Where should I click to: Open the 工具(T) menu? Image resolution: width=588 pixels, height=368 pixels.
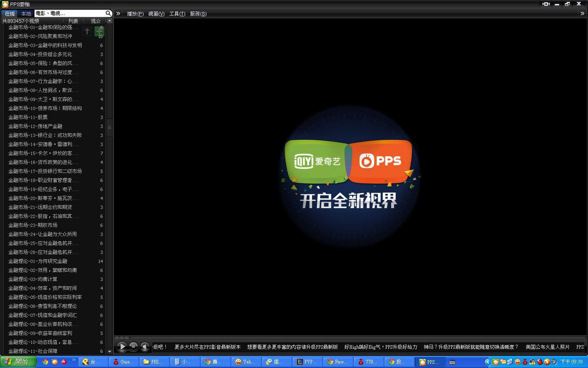point(177,13)
